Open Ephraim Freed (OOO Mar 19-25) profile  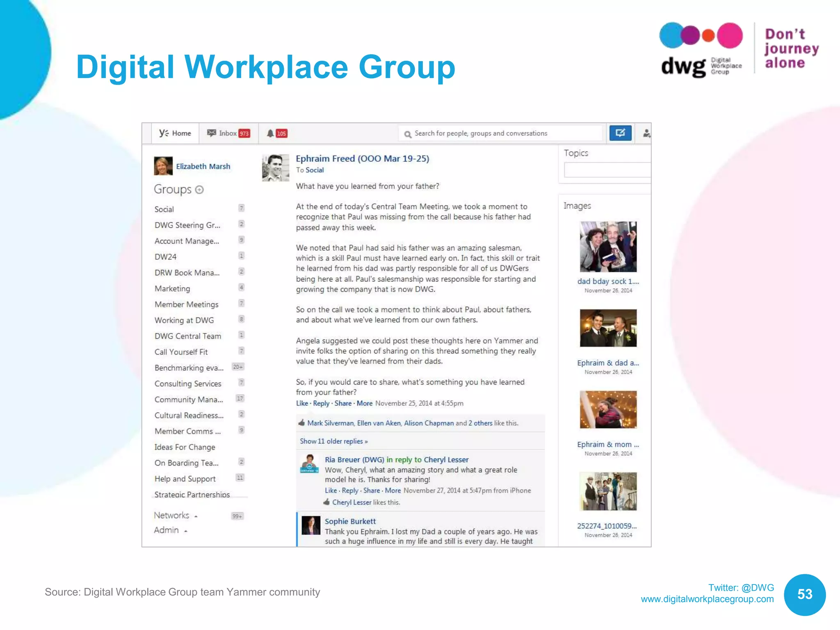(363, 159)
